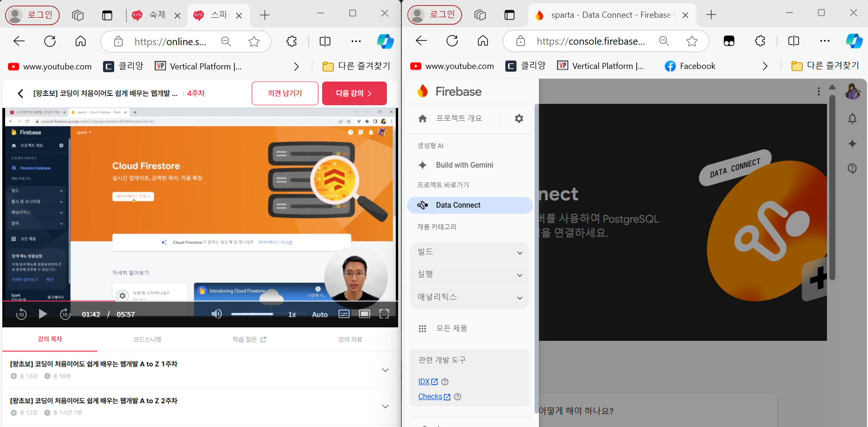Viewport: 868px width, 427px height.
Task: Open the 학습 질문 tab
Action: click(x=249, y=339)
